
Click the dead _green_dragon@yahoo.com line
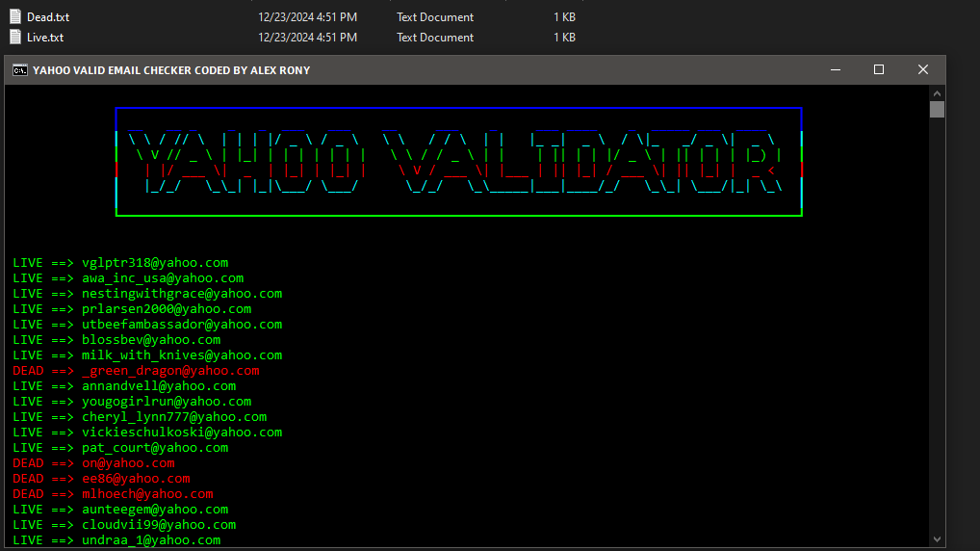(x=137, y=370)
